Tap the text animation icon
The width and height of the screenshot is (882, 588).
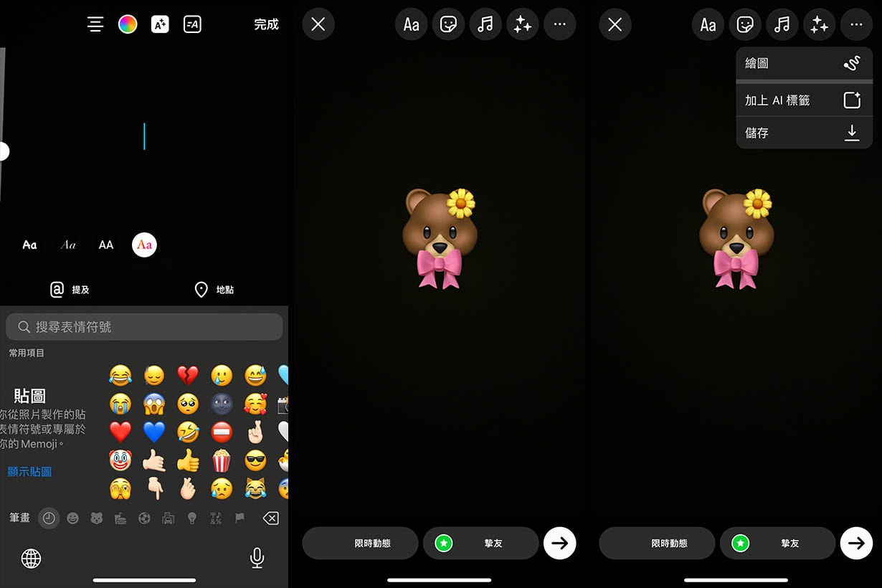pyautogui.click(x=192, y=24)
